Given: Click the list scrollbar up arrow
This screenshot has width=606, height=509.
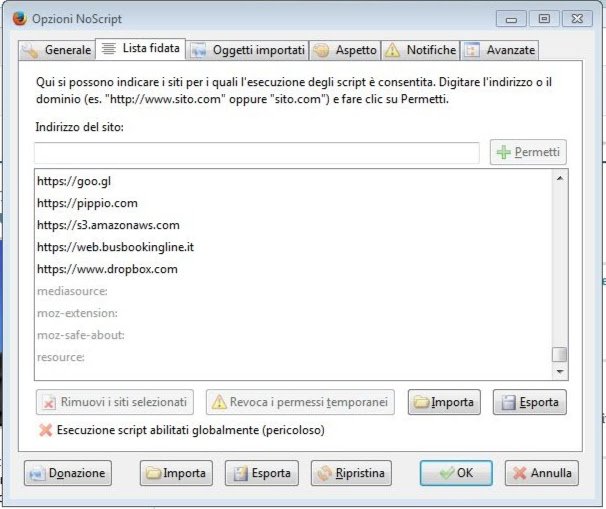Looking at the screenshot, I should 560,178.
